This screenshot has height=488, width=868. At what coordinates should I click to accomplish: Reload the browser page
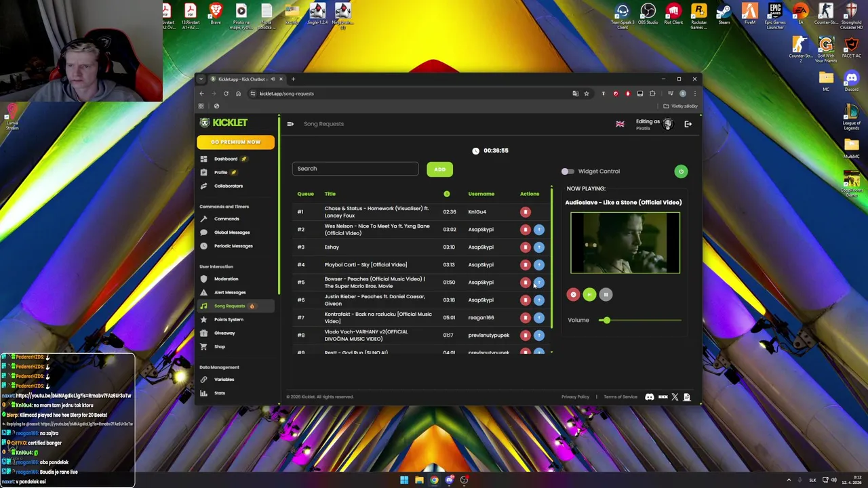tap(226, 94)
